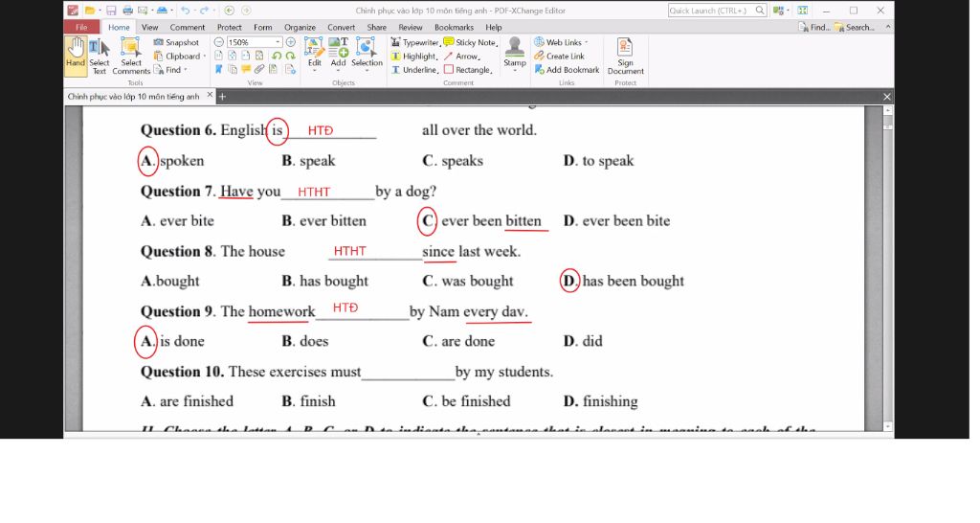Open the Review ribbon tab
The height and width of the screenshot is (523, 980).
tap(410, 28)
